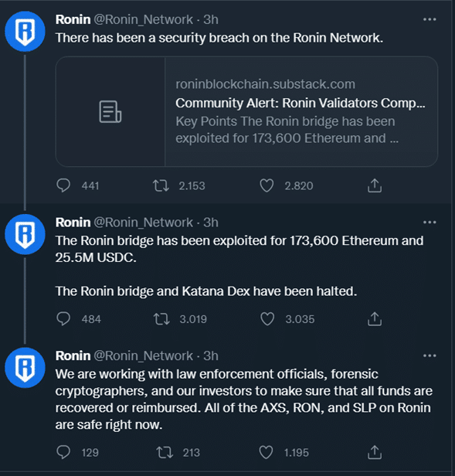Image resolution: width=455 pixels, height=476 pixels.
Task: Open the Community Alert substack link card
Action: [246, 111]
